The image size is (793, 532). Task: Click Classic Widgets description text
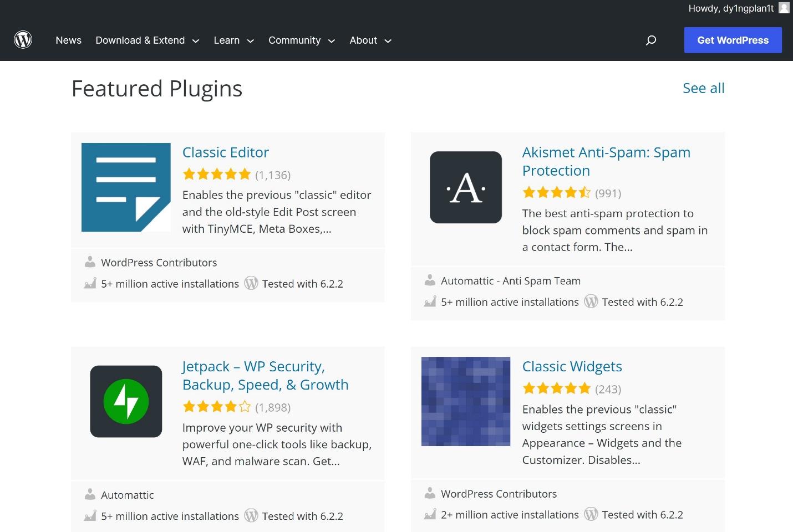coord(602,434)
